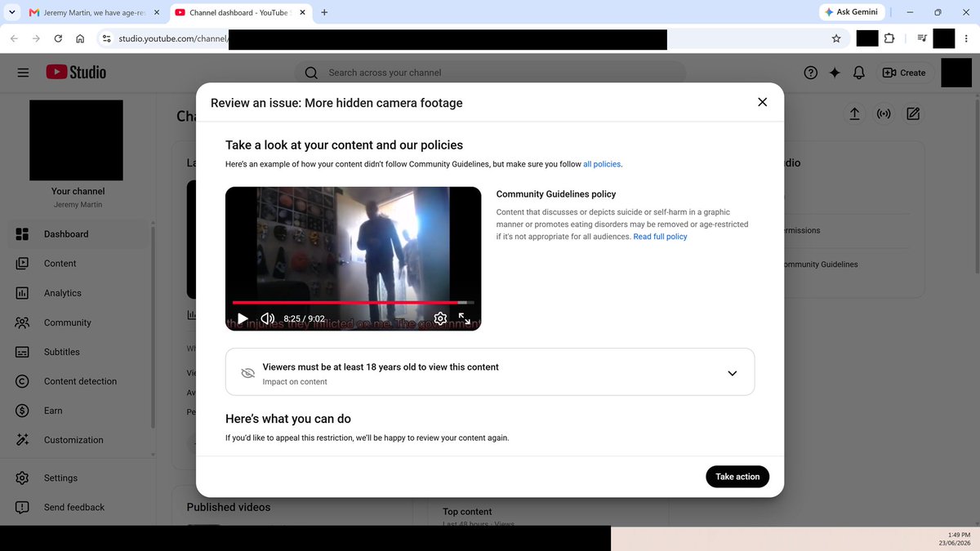The height and width of the screenshot is (551, 980).
Task: Click the YouTube Studio logo
Action: 76,72
